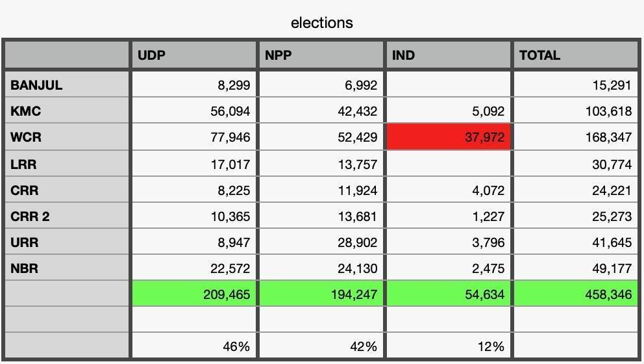This screenshot has height=364, width=644.
Task: Select the IND column header cell
Action: click(x=448, y=55)
